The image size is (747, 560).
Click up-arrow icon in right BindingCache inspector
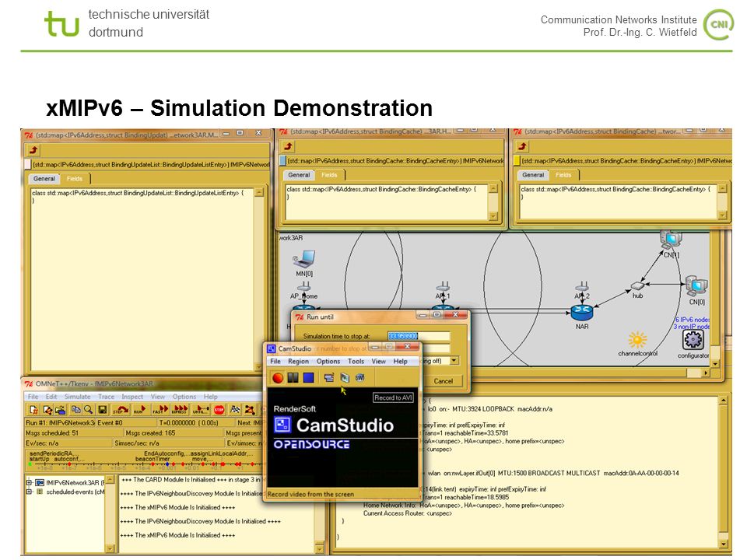523,146
